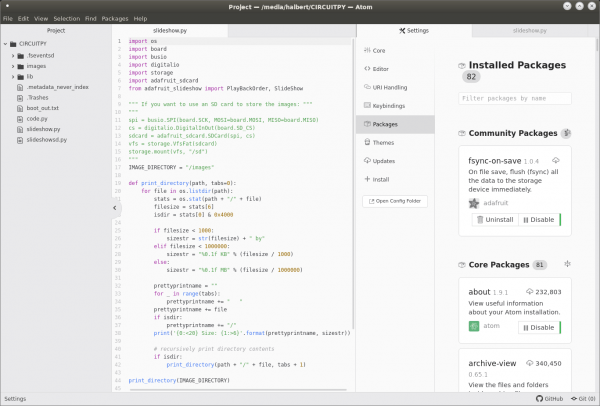Viewport: 600px width, 406px height.
Task: Disable the about core package
Action: [x=539, y=327]
